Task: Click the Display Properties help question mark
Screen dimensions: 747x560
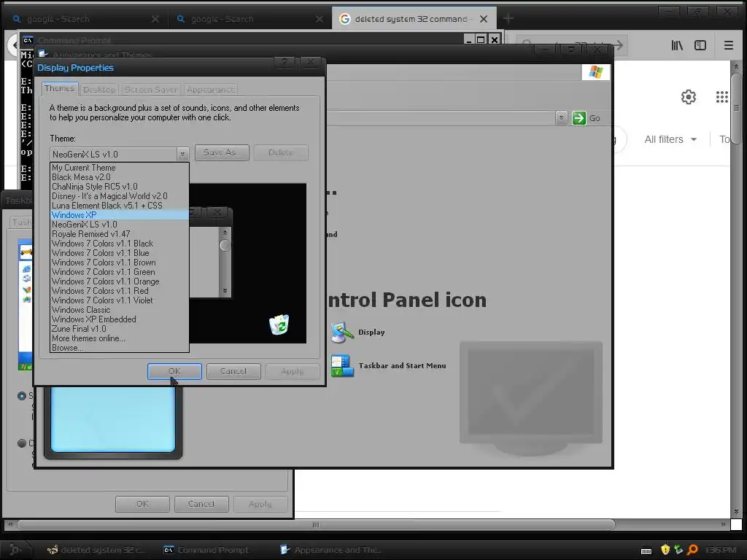Action: [285, 62]
